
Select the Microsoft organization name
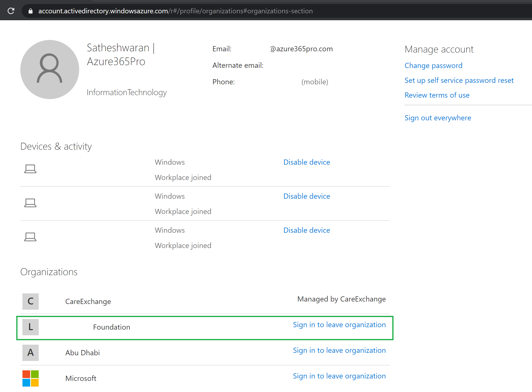81,378
